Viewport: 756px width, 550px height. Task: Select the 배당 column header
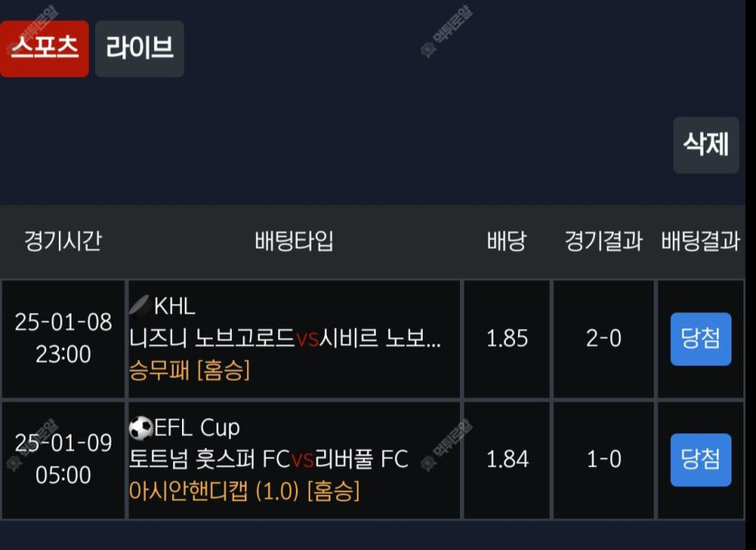(507, 241)
